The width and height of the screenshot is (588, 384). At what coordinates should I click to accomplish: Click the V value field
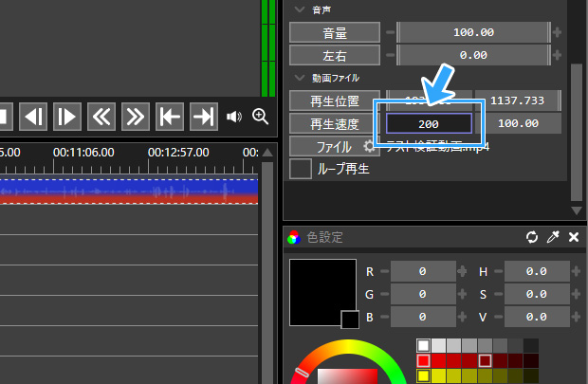pos(537,318)
